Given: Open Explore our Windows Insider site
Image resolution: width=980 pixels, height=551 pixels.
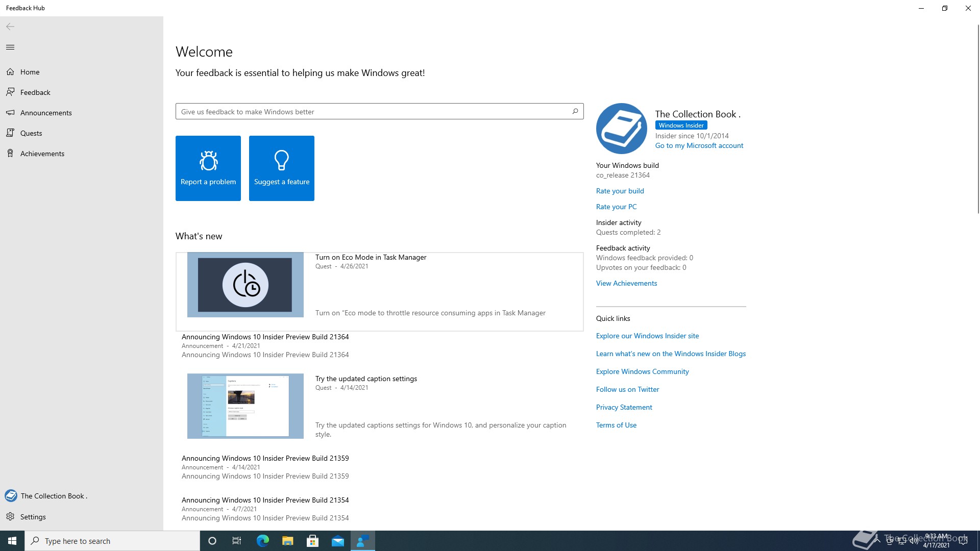Looking at the screenshot, I should (x=648, y=336).
